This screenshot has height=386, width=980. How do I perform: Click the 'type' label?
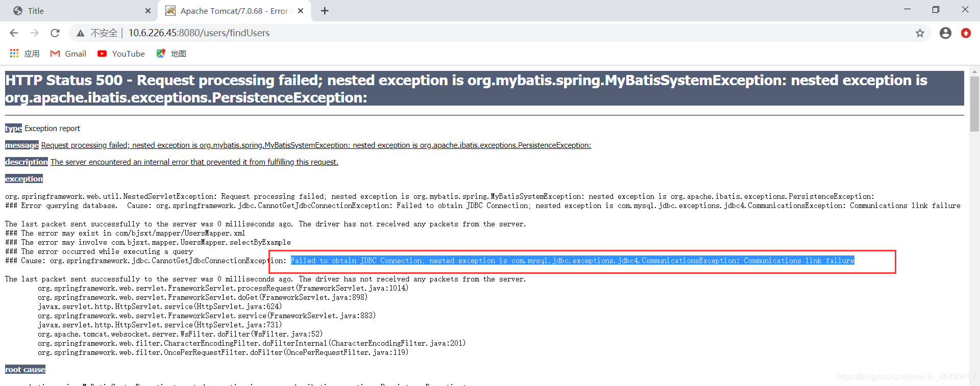point(14,128)
